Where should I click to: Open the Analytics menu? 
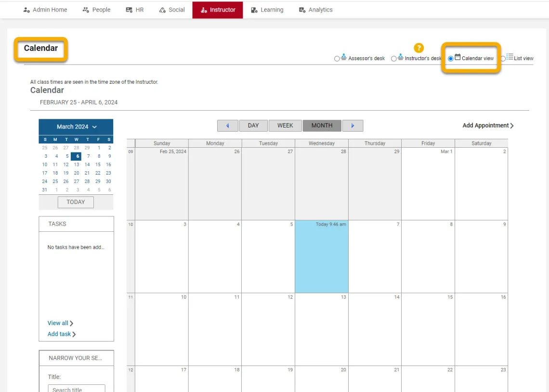[316, 10]
